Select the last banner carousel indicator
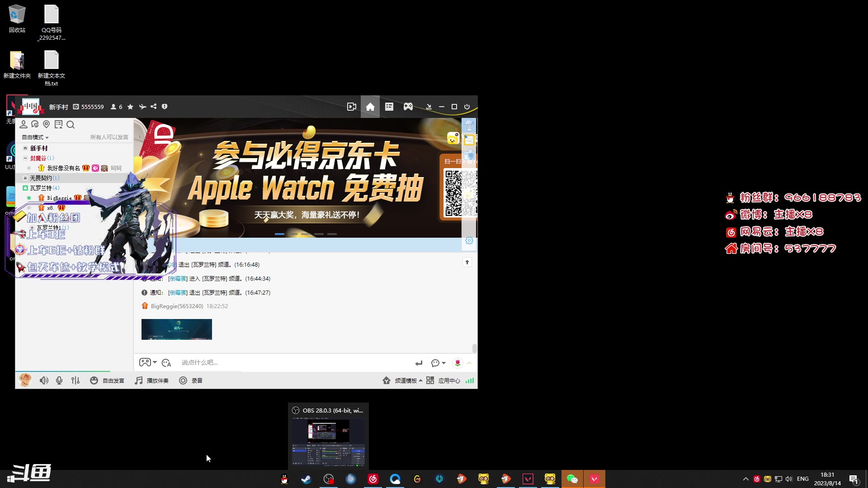868x488 pixels. coord(332,234)
